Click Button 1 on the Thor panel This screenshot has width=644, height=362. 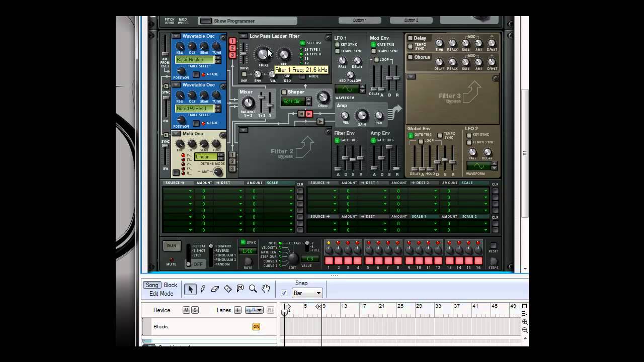360,20
